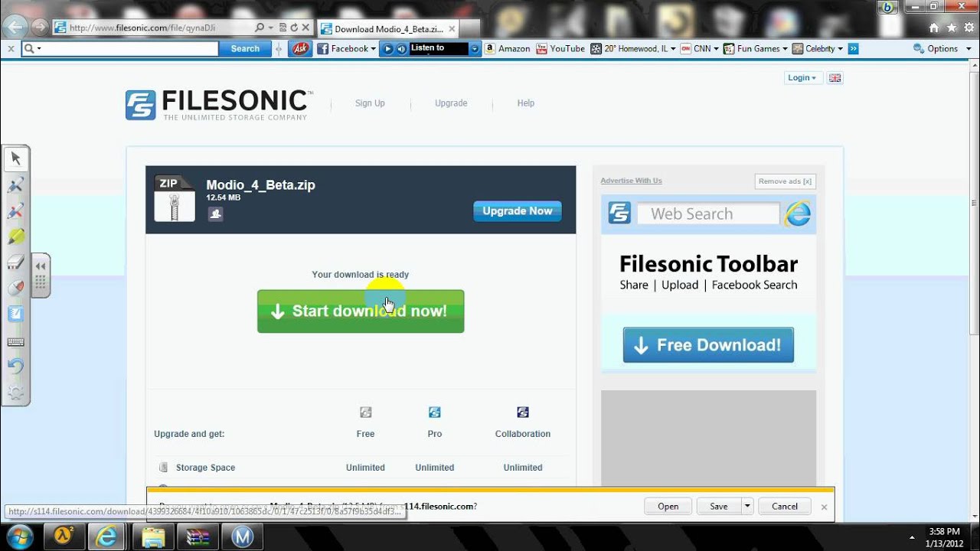980x551 pixels.
Task: Open the Save button dropdown arrow
Action: coord(747,506)
